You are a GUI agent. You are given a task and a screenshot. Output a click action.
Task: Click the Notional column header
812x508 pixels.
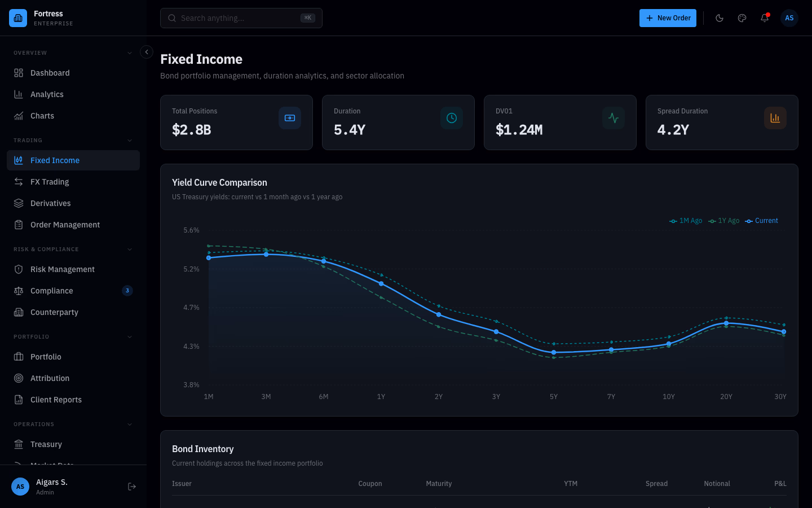(x=717, y=484)
